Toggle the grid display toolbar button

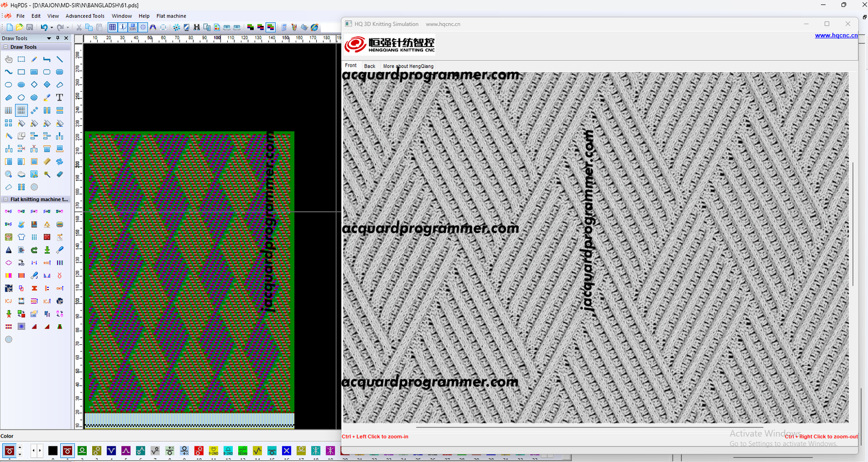point(112,27)
